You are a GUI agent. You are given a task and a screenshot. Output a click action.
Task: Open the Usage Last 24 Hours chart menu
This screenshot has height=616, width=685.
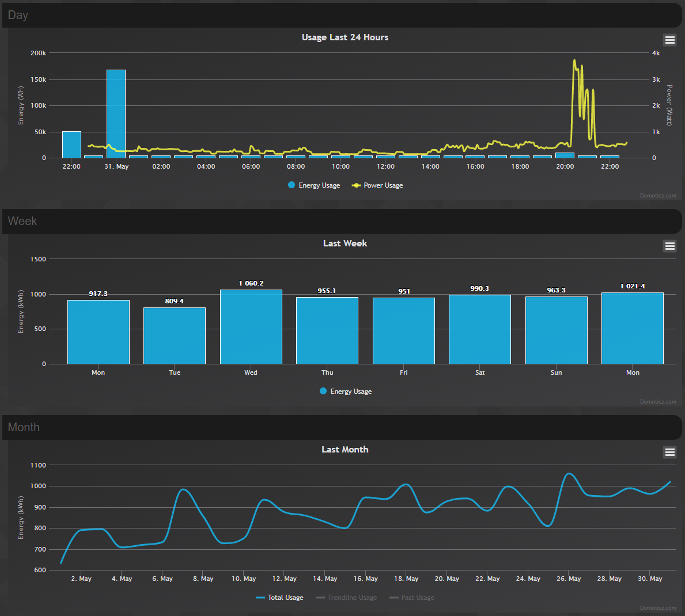(x=669, y=40)
